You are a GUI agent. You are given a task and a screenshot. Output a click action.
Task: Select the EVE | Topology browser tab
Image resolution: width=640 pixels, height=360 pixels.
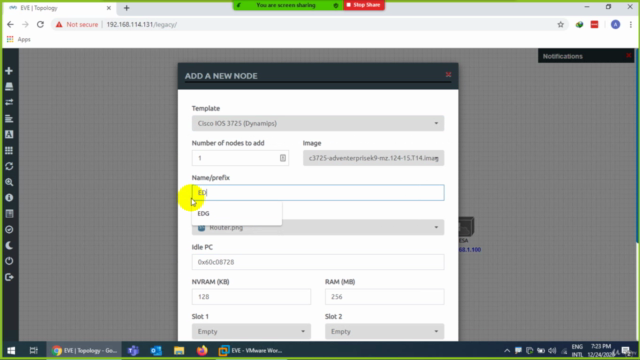coord(59,8)
